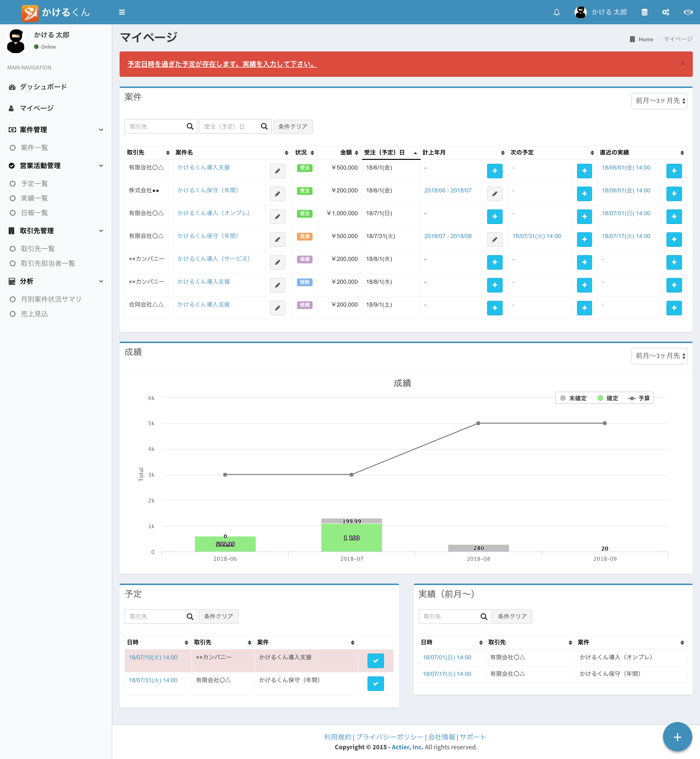
Task: Open 月別案件状況サマリ in sidebar
Action: (x=51, y=299)
